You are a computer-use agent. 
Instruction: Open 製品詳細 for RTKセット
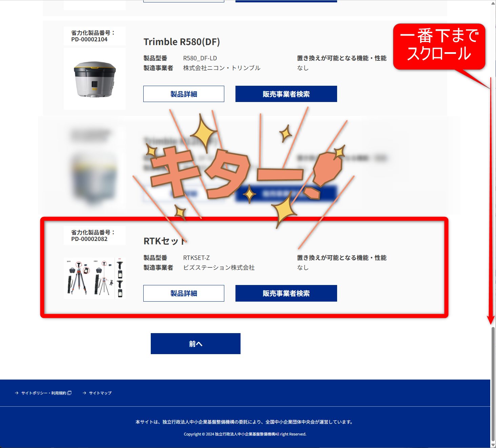(x=184, y=293)
